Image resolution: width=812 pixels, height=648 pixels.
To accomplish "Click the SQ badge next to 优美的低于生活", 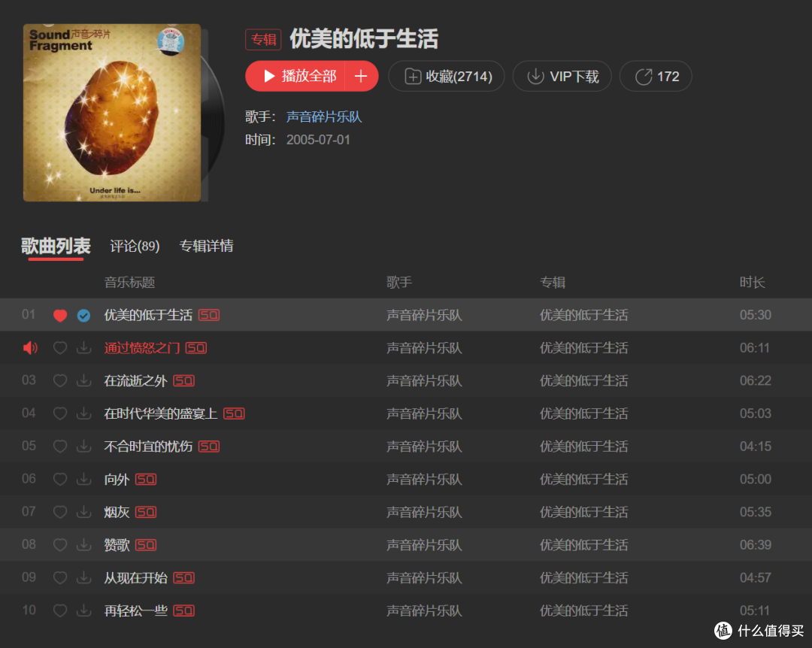I will pos(209,315).
